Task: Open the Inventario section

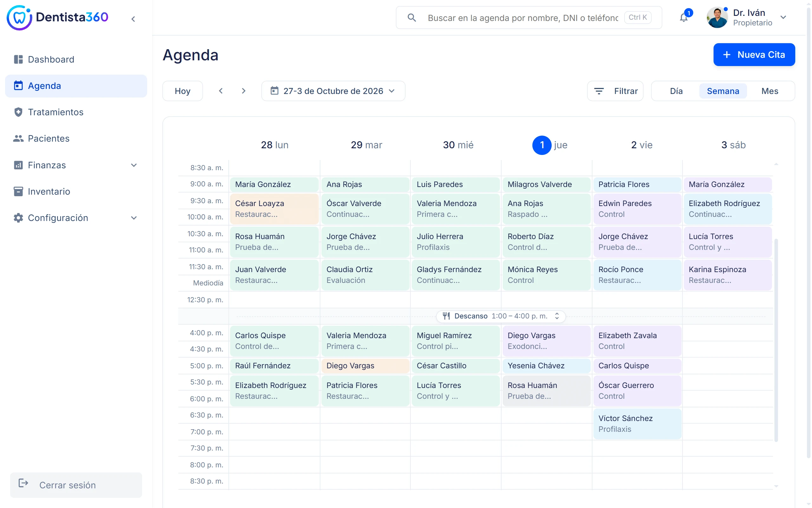Action: click(x=76, y=191)
